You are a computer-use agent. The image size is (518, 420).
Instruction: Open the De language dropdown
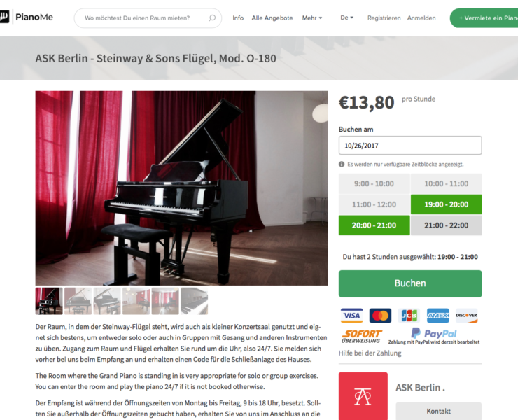click(x=347, y=17)
